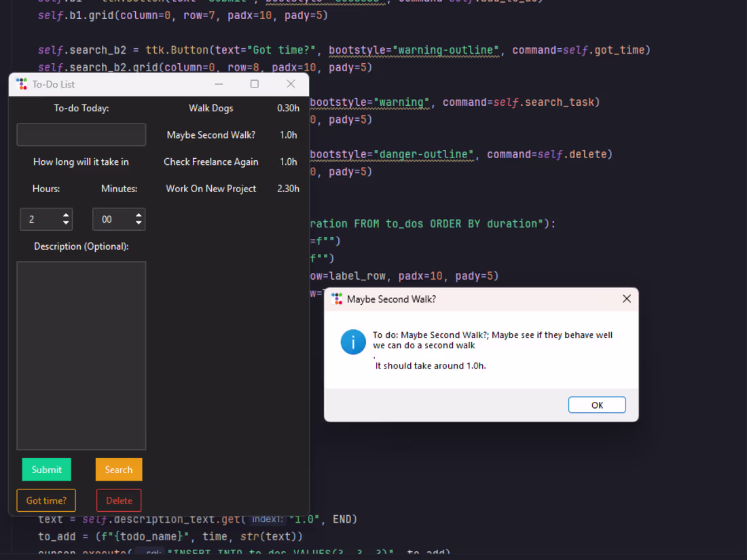Screen dimensions: 747x560
Task: Focus the To-do Today entry field
Action: tap(81, 135)
